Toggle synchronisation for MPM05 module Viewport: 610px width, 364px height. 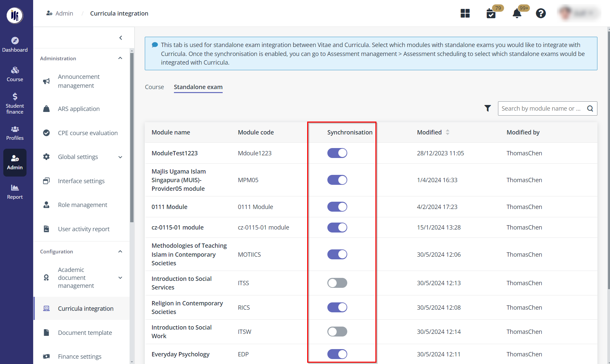[337, 180]
